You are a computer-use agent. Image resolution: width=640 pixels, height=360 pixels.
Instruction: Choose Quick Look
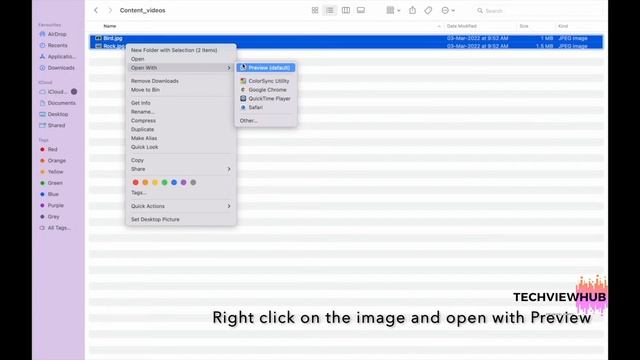[x=180, y=147]
